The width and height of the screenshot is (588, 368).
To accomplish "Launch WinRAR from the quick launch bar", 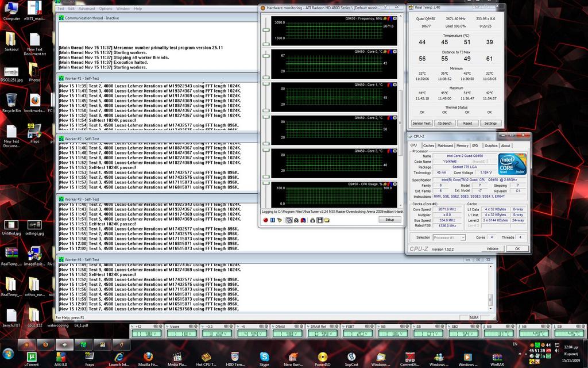I will [x=497, y=359].
